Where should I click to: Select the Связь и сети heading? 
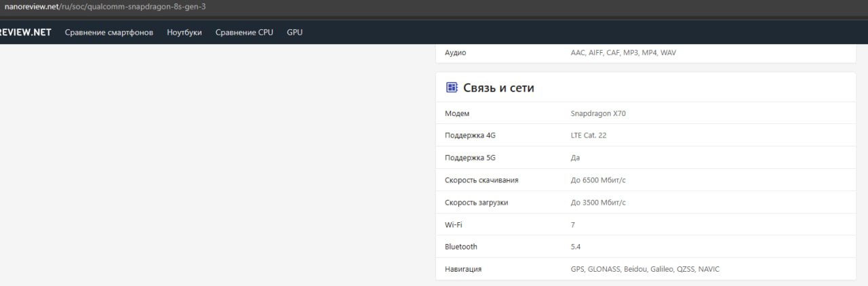(x=498, y=87)
